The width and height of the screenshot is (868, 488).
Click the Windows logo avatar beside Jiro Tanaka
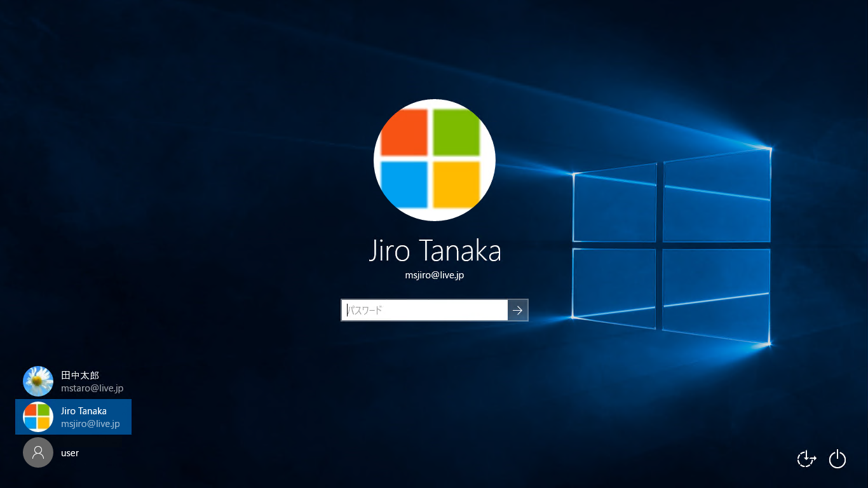[38, 417]
